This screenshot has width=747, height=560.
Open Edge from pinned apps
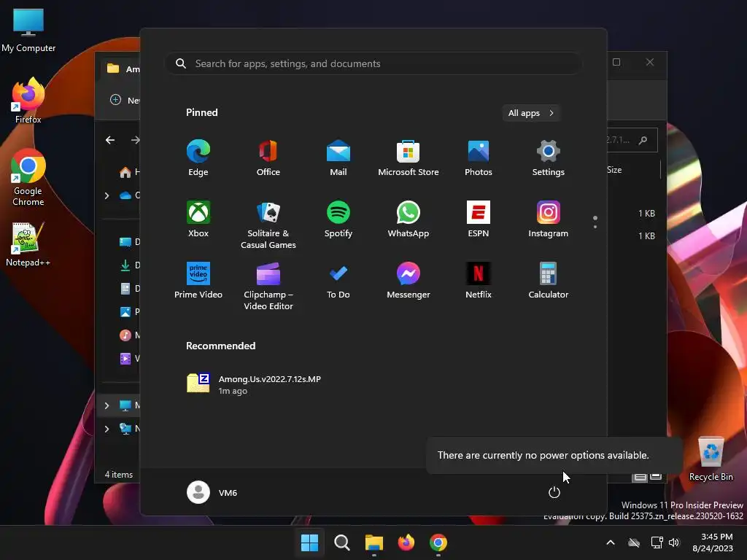click(198, 157)
